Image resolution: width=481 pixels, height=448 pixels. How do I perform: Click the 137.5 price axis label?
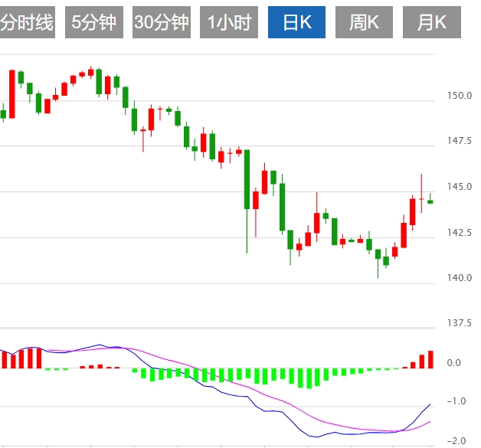[461, 323]
